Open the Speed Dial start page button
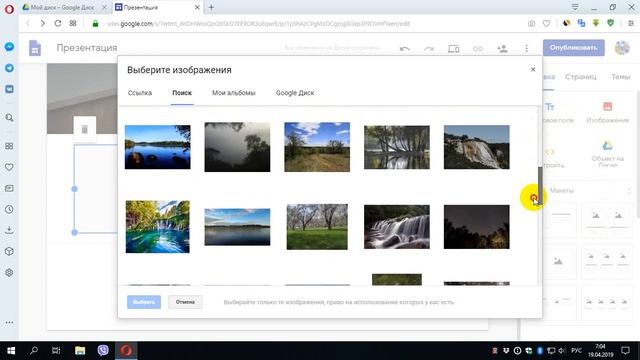The image size is (640, 360). (73, 23)
